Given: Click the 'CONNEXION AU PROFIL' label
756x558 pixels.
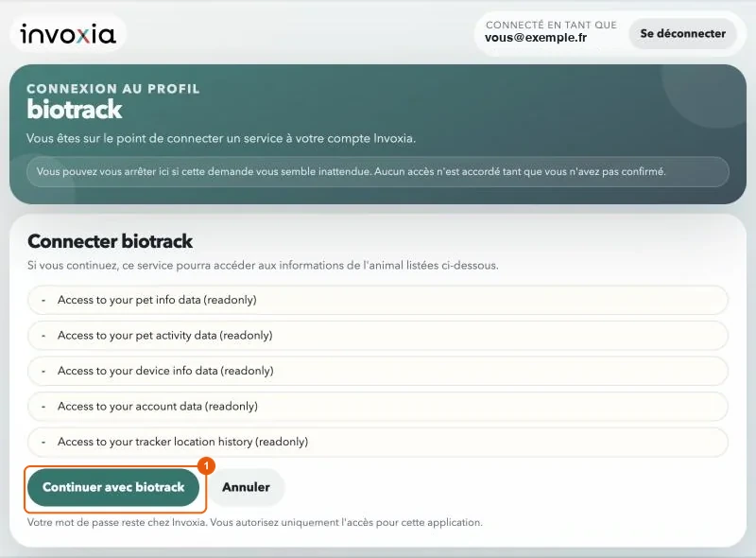Looking at the screenshot, I should (x=113, y=89).
